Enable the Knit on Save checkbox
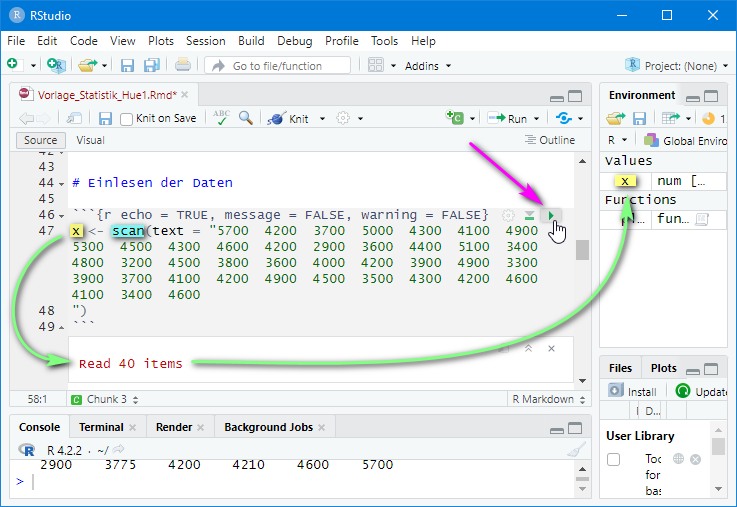Image resolution: width=737 pixels, height=507 pixels. click(x=126, y=119)
